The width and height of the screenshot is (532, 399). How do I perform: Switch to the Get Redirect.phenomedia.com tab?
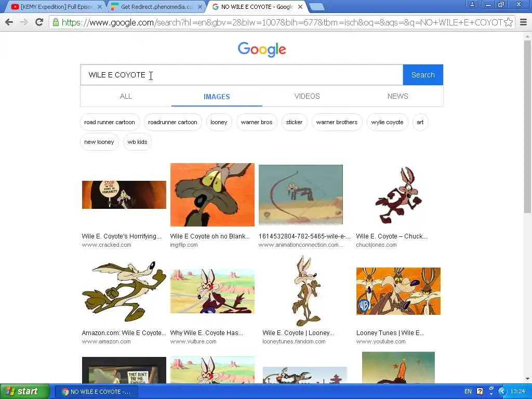coord(156,7)
